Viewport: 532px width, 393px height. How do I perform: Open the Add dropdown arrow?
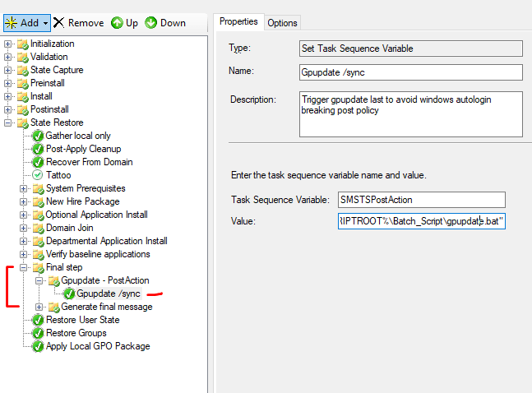(45, 23)
